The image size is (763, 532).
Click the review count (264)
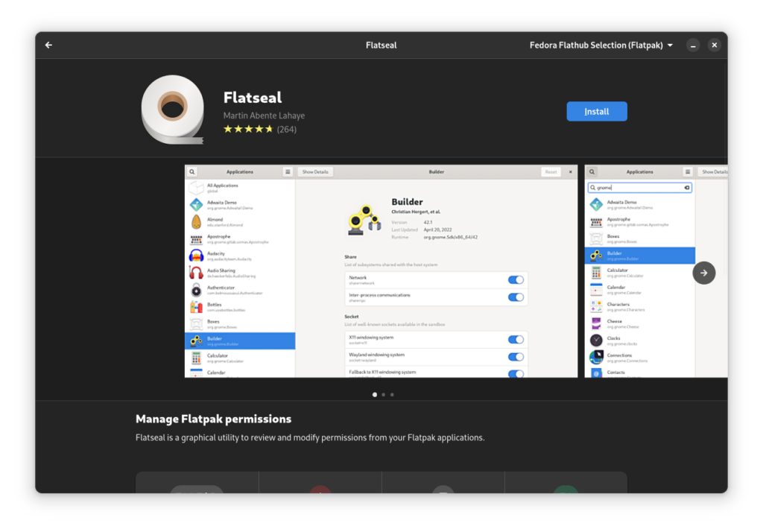tap(287, 130)
